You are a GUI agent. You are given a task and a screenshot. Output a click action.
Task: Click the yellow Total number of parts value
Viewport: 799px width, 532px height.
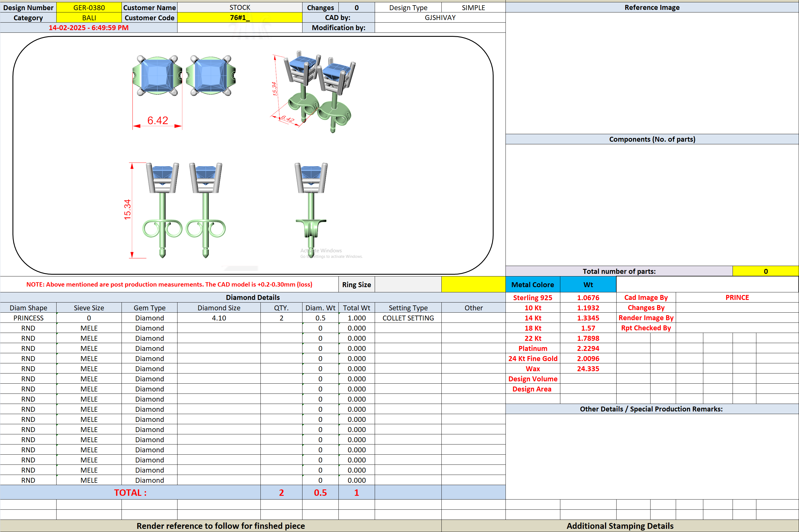(766, 271)
